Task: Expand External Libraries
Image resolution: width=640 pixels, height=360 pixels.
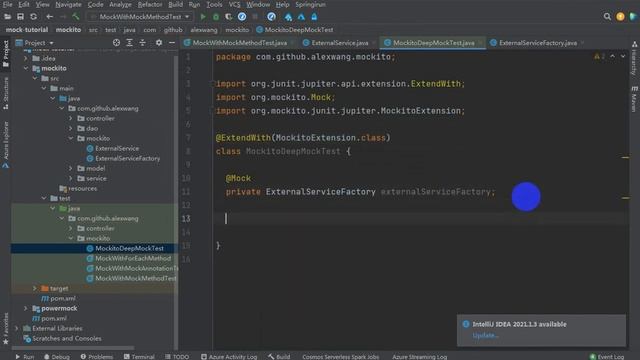Action: [17, 328]
